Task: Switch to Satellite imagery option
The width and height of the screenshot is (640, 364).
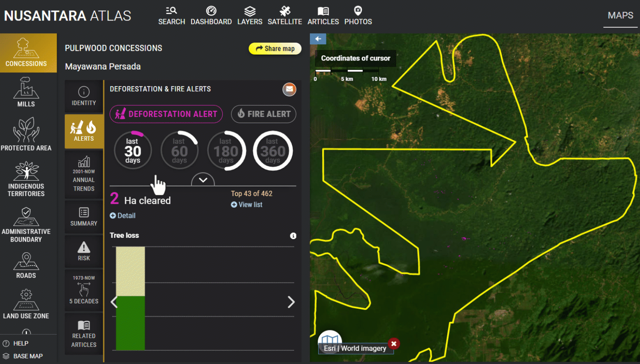Action: [285, 16]
